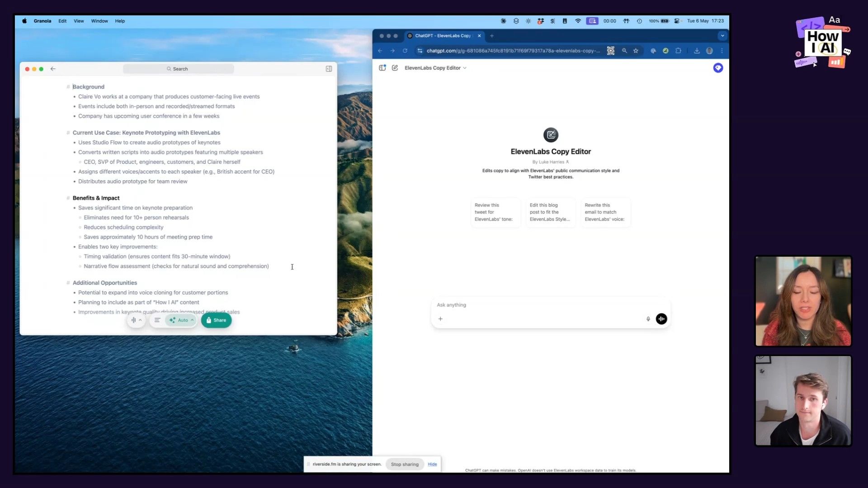Image resolution: width=868 pixels, height=488 pixels.
Task: Click the microphone dictate icon
Action: click(648, 319)
